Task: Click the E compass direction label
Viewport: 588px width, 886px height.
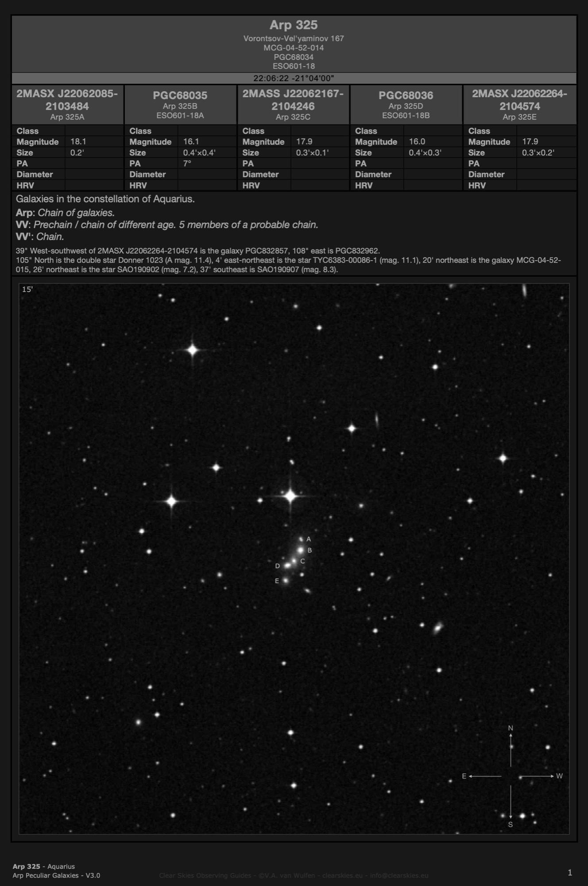Action: coord(464,776)
